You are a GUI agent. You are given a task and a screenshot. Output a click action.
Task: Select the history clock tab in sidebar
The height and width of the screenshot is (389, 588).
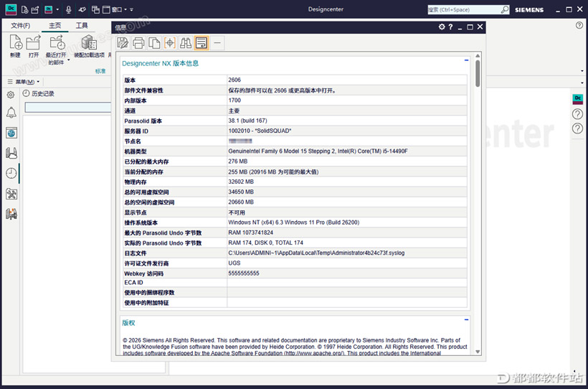click(x=11, y=173)
